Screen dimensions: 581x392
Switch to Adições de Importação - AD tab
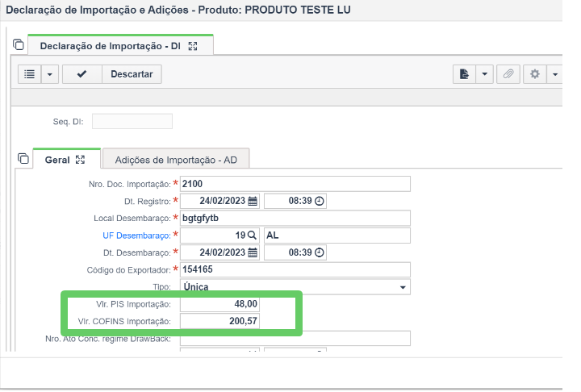[x=176, y=160]
